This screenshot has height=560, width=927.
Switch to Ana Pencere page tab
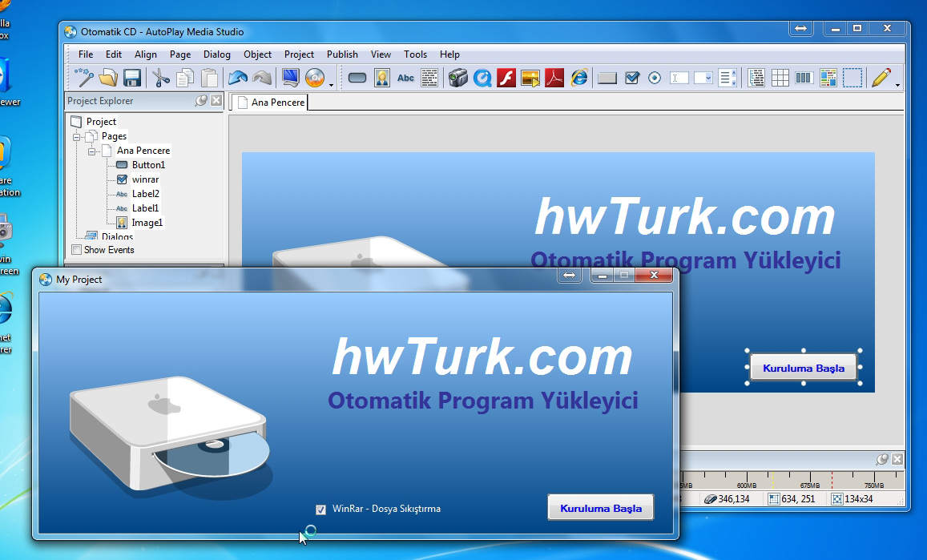[x=270, y=103]
